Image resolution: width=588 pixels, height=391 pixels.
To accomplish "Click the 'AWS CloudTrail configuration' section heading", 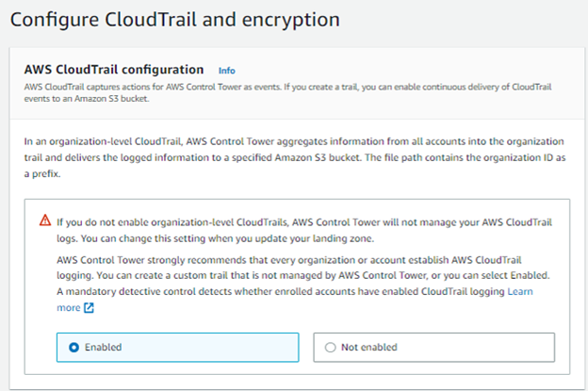I will pos(114,70).
